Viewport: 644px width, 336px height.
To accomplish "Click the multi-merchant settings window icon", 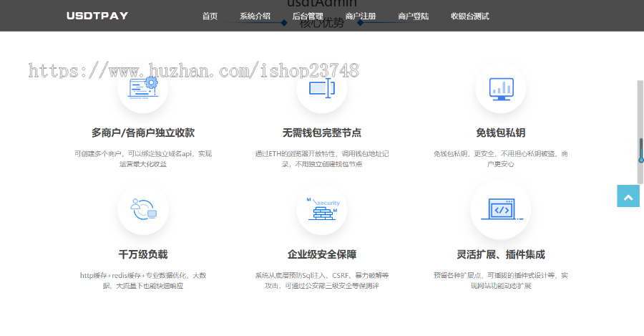I will (143, 88).
